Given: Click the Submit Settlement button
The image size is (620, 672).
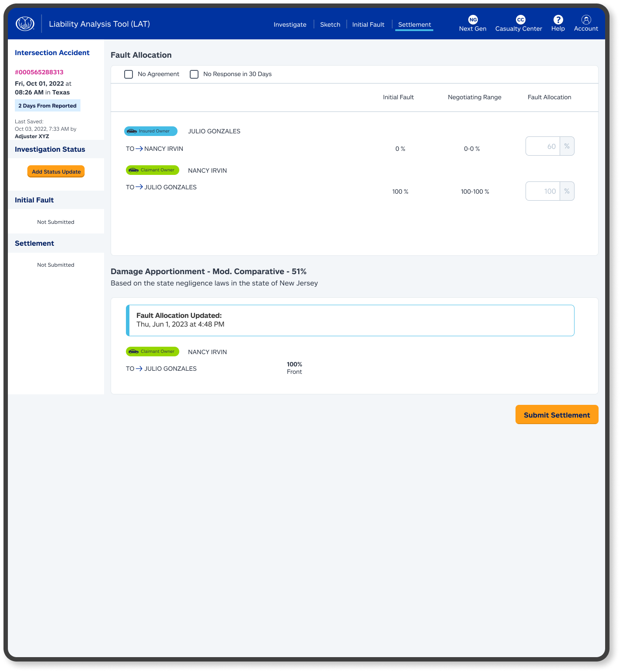Looking at the screenshot, I should (557, 414).
